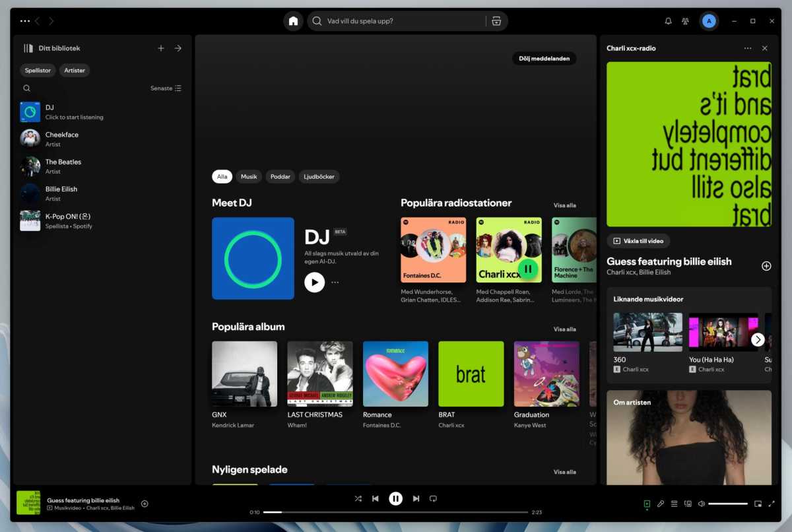Open the Senaste sort dropdown
This screenshot has width=792, height=532.
pyautogui.click(x=164, y=88)
